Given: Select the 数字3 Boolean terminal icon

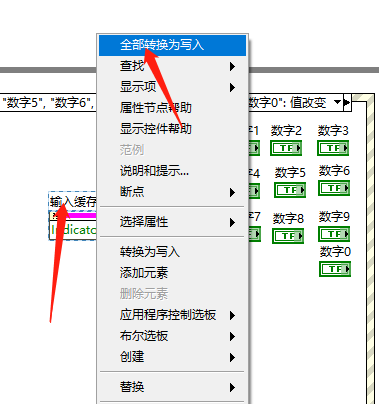Looking at the screenshot, I should pyautogui.click(x=333, y=148).
